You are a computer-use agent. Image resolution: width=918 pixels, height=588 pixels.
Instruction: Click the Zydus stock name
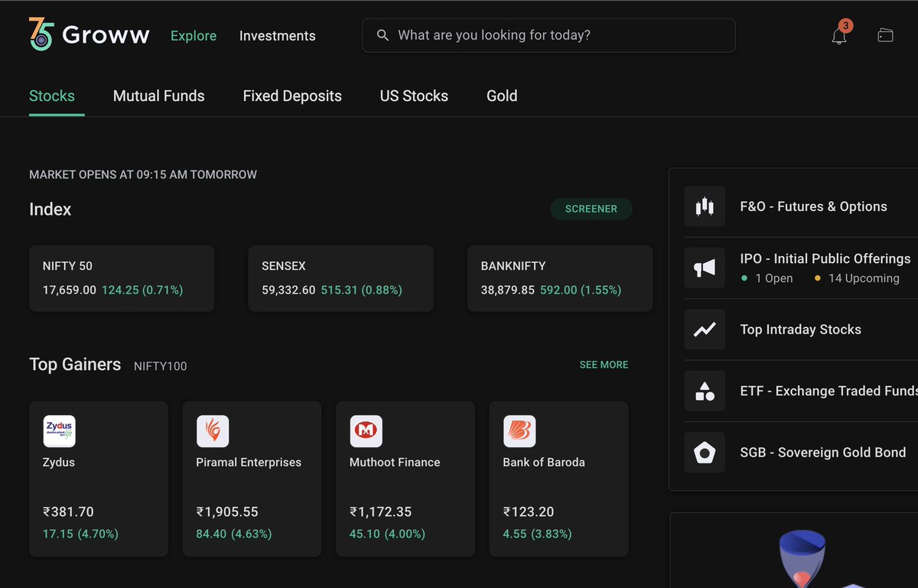click(59, 463)
